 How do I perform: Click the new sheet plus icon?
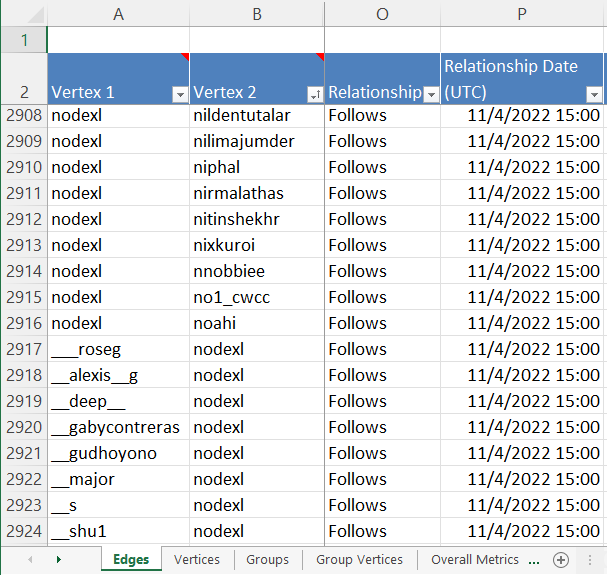pyautogui.click(x=561, y=560)
